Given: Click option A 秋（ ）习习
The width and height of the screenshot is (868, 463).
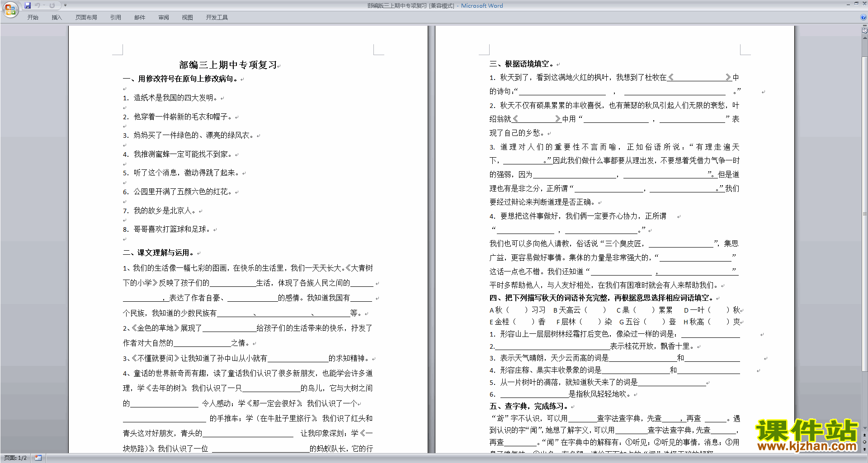Looking at the screenshot, I should pos(518,310).
